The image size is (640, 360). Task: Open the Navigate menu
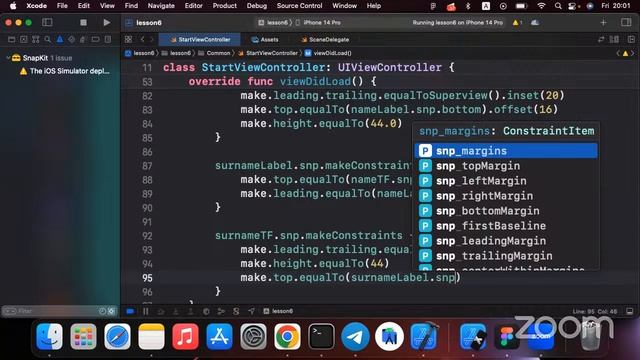point(161,6)
